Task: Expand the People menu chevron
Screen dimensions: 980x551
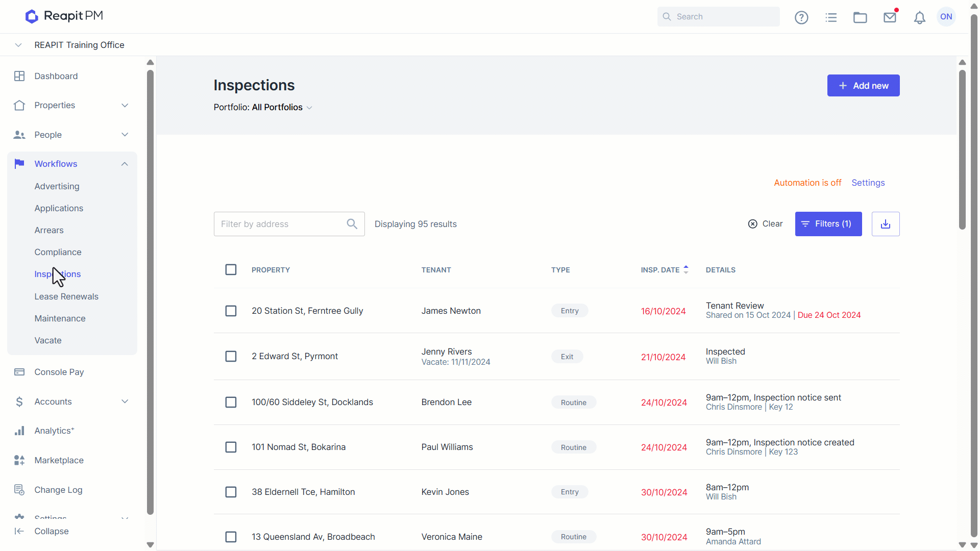Action: pos(125,135)
